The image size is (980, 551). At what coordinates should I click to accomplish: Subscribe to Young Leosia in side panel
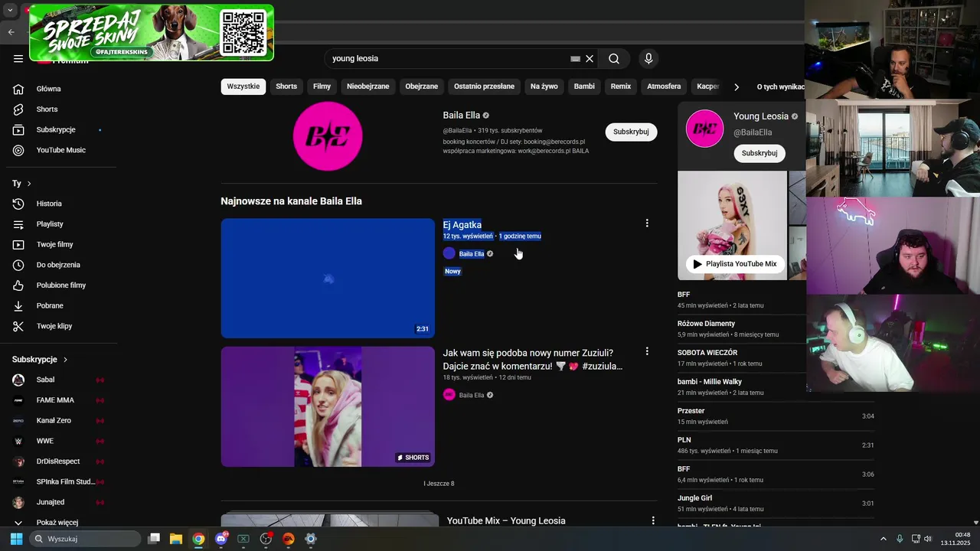pos(759,153)
